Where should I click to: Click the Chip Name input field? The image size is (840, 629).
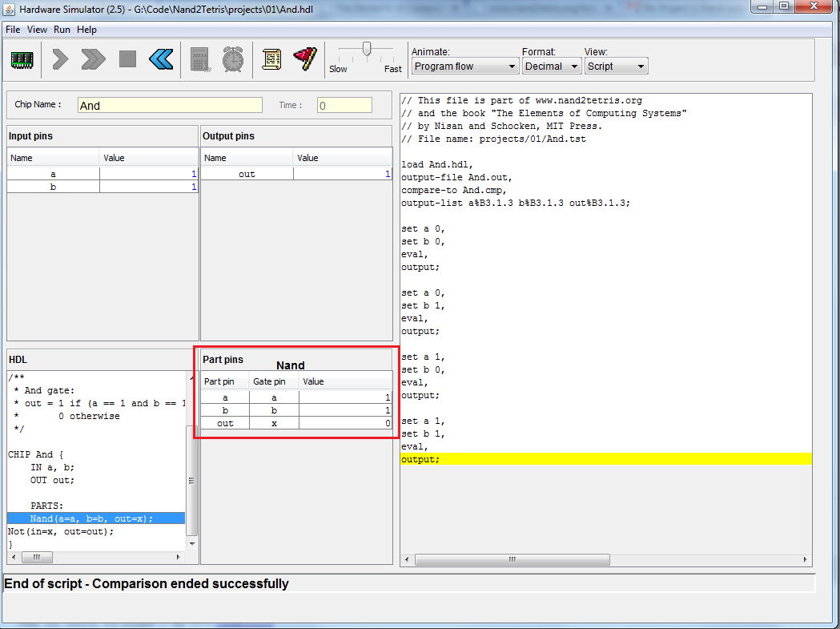coord(170,105)
